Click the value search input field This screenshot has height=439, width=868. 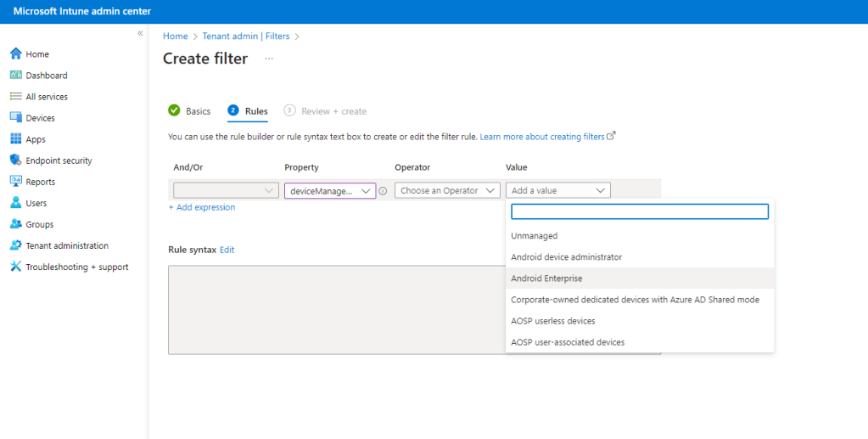pos(640,211)
